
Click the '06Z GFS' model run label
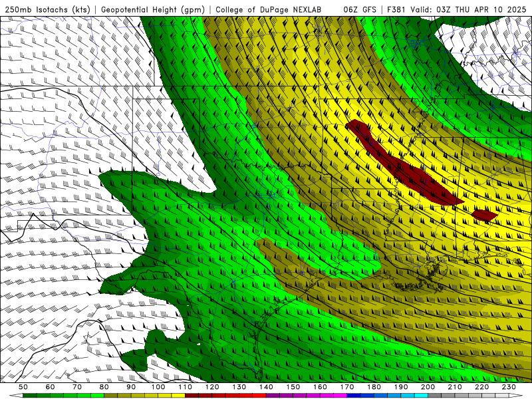click(360, 9)
